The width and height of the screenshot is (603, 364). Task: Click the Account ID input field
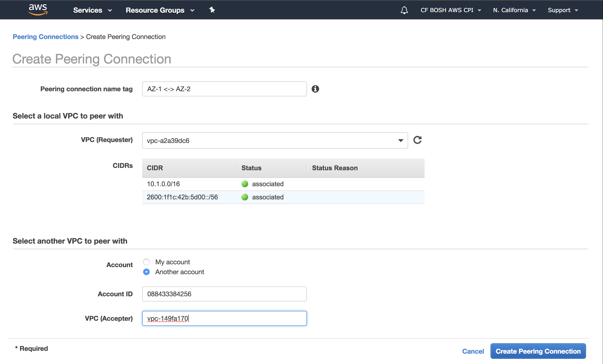pyautogui.click(x=224, y=294)
